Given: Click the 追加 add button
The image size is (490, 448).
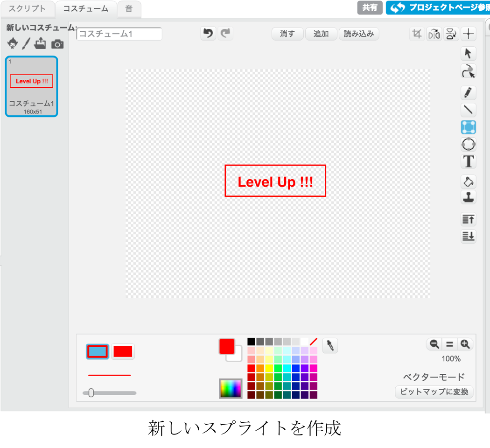Looking at the screenshot, I should pos(321,34).
